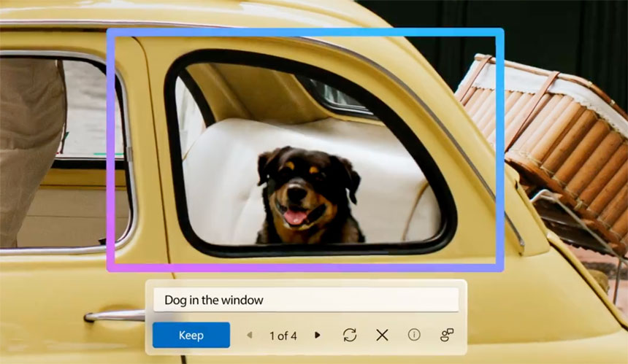628x364 pixels.
Task: Open the info circle icon
Action: pos(414,334)
